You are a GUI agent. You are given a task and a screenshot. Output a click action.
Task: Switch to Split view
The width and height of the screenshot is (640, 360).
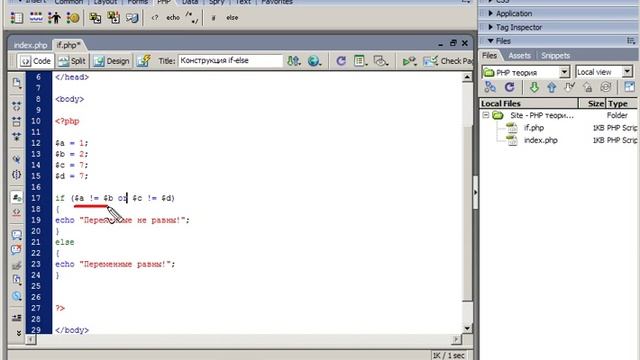(72, 61)
